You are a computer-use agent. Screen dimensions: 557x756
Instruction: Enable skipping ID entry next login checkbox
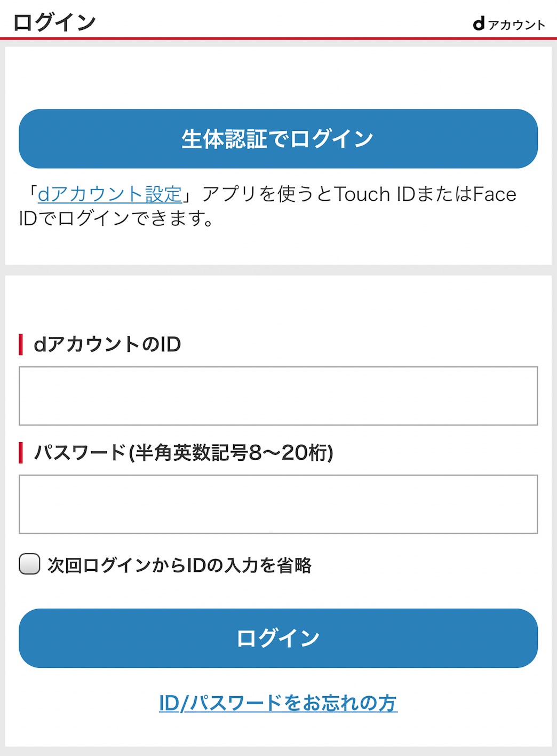point(29,564)
